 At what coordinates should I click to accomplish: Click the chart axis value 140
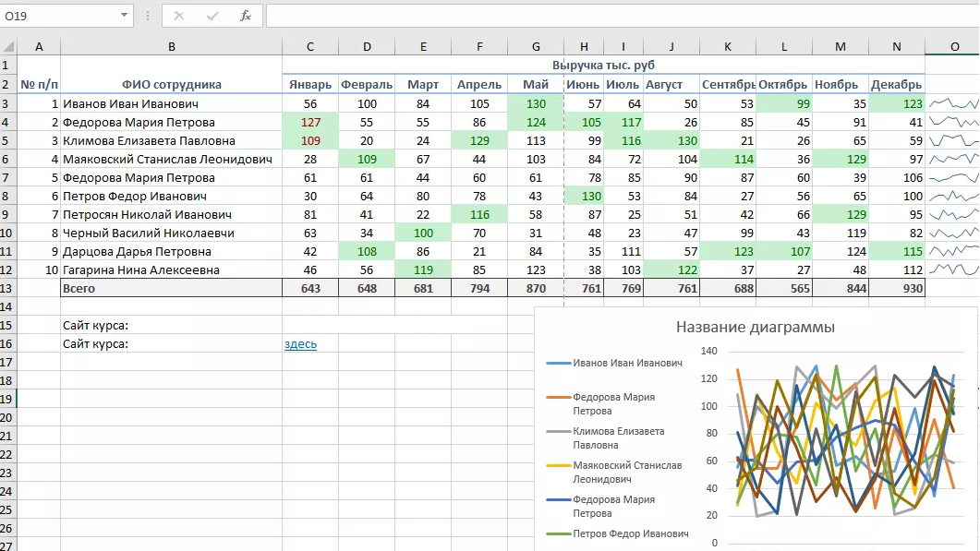708,351
